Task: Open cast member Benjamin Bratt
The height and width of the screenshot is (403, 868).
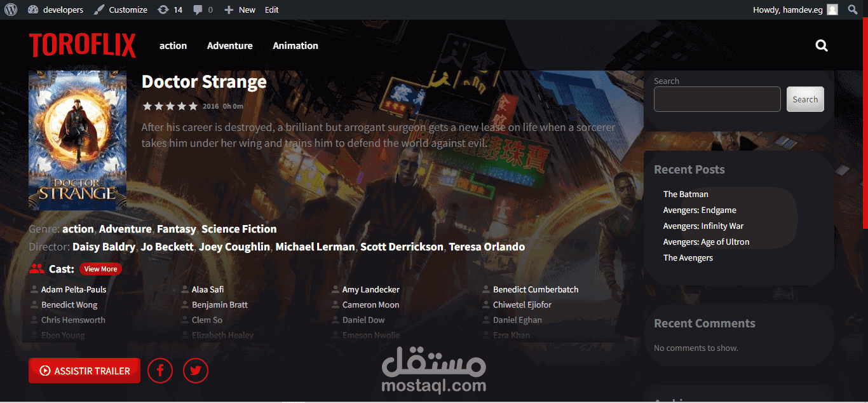Action: 220,305
